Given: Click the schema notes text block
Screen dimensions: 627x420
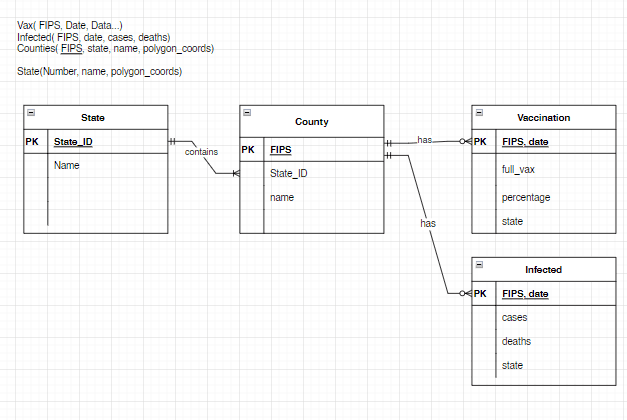Looking at the screenshot, I should coord(116,48).
